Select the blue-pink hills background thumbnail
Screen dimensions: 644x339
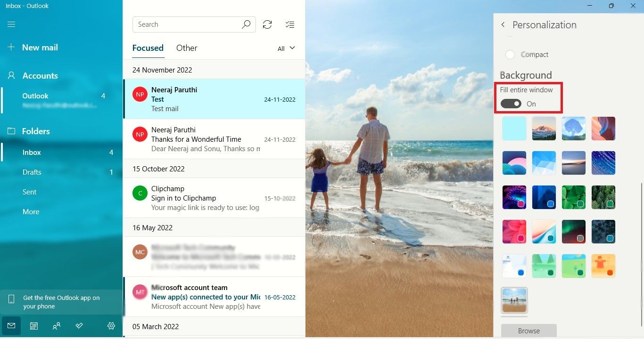[x=514, y=163]
